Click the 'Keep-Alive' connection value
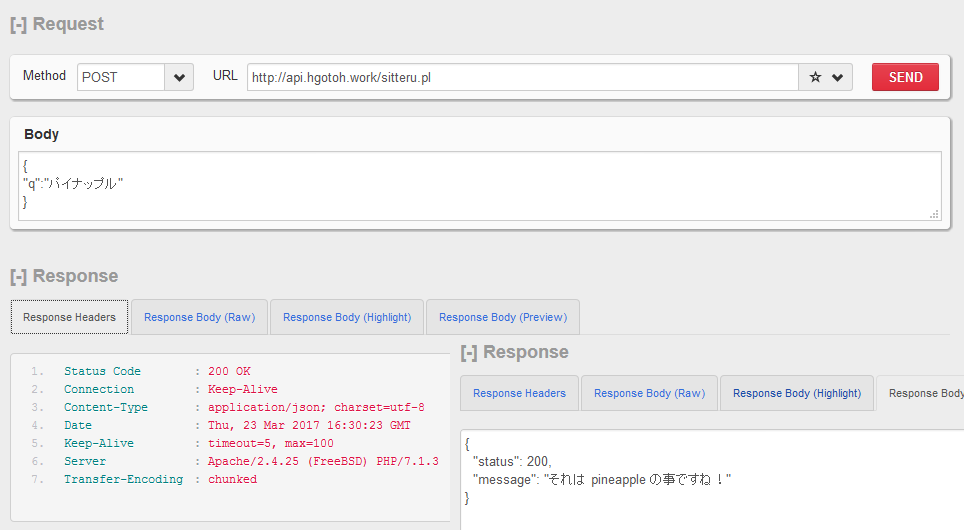The image size is (964, 530). click(243, 389)
